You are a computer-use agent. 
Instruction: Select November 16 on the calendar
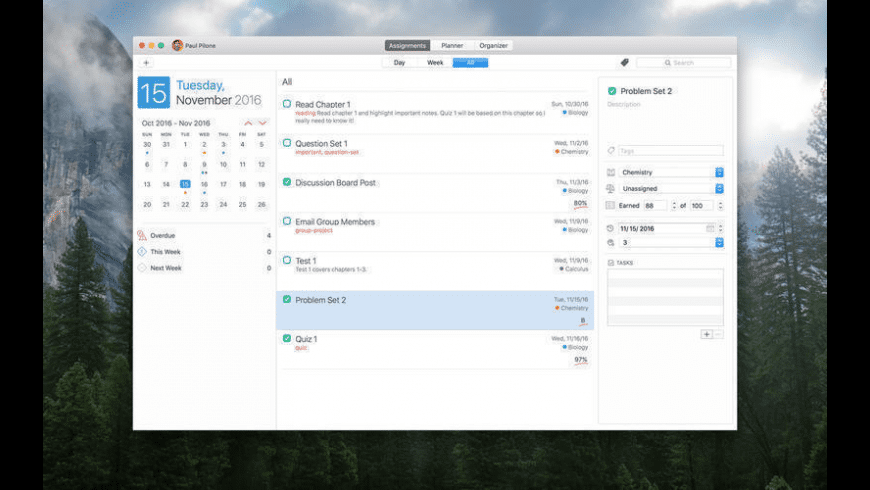[x=204, y=184]
